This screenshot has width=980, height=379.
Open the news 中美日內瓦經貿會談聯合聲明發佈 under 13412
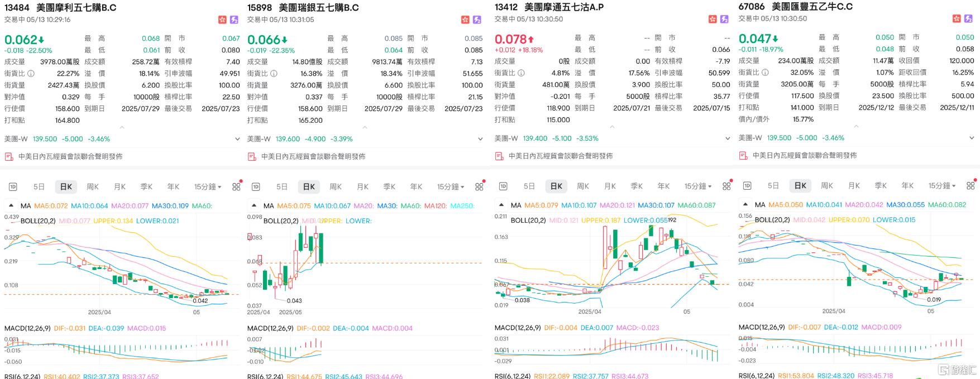coord(561,156)
